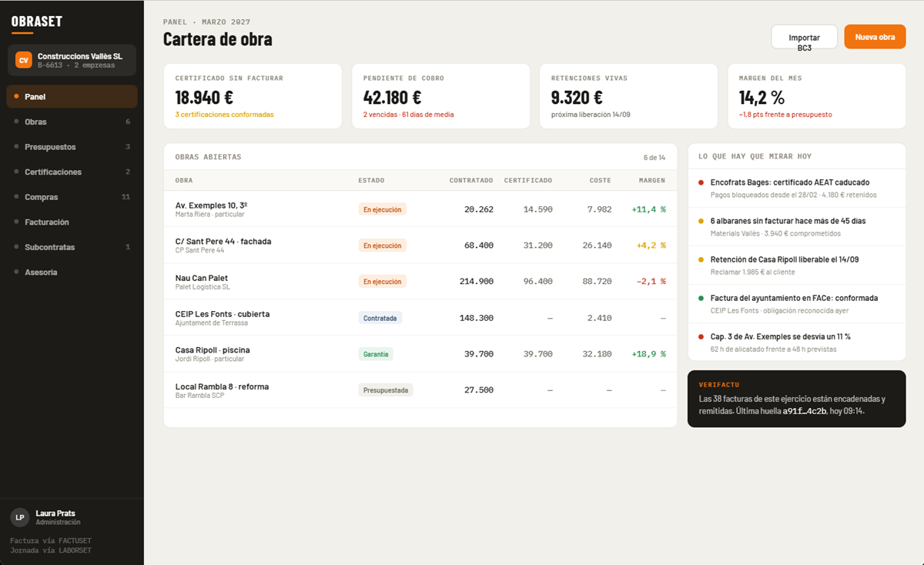Click the Verifactu status card
The height and width of the screenshot is (565, 924).
click(797, 399)
